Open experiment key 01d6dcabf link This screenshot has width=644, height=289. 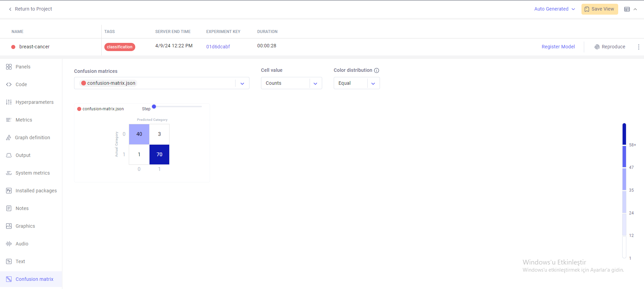[x=218, y=47]
